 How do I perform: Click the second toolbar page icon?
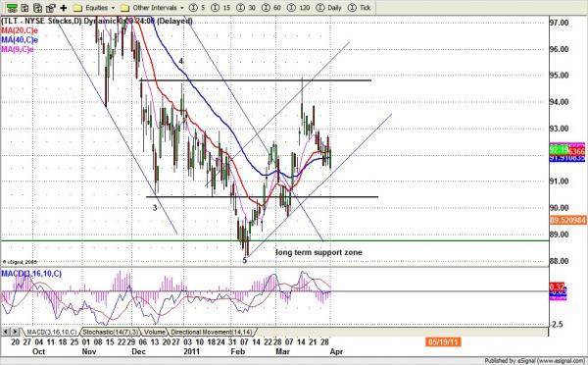click(x=24, y=8)
